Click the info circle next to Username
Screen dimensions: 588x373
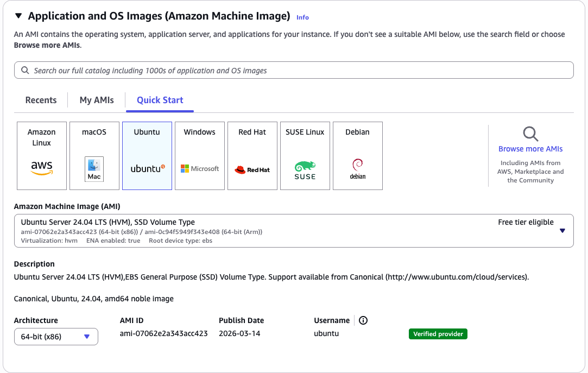tap(364, 320)
